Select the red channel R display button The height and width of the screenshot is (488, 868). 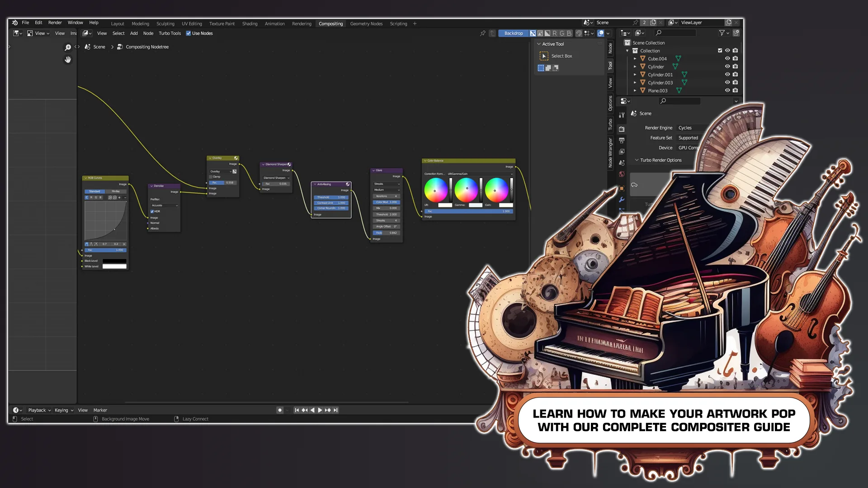[555, 33]
